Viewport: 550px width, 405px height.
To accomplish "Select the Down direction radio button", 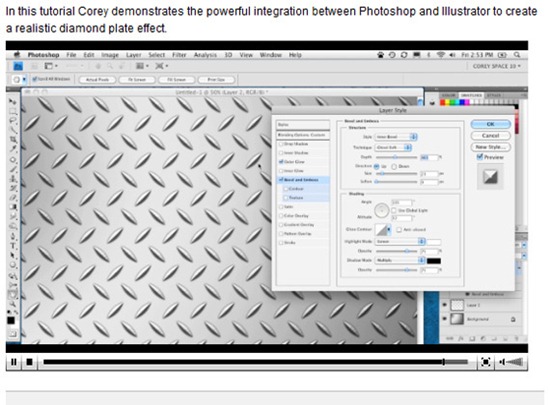I will pyautogui.click(x=394, y=167).
